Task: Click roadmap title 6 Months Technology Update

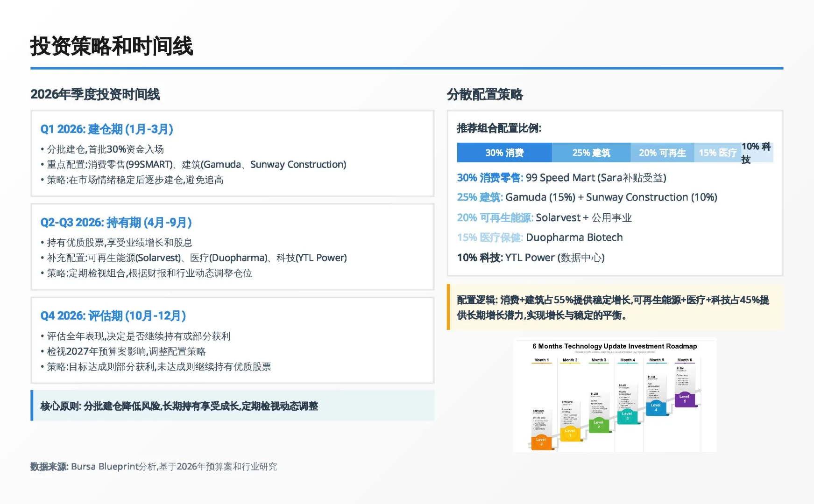Action: 615,346
